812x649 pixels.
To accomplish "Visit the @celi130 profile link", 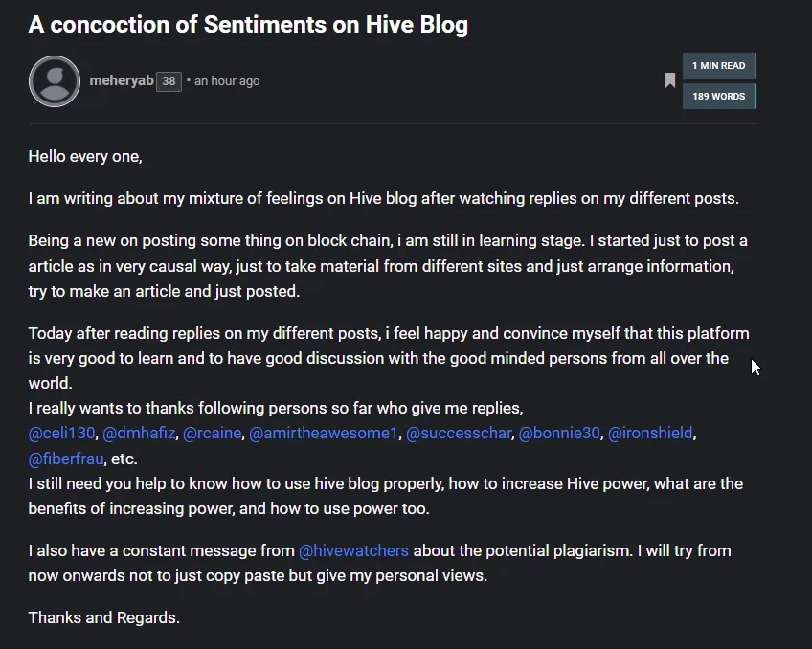I will point(61,434).
